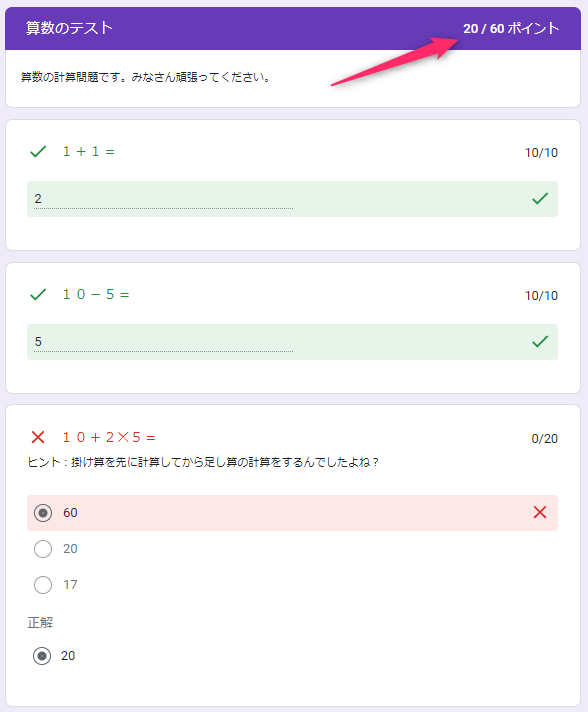Select the 17 radio option
The image size is (588, 712).
coord(43,584)
